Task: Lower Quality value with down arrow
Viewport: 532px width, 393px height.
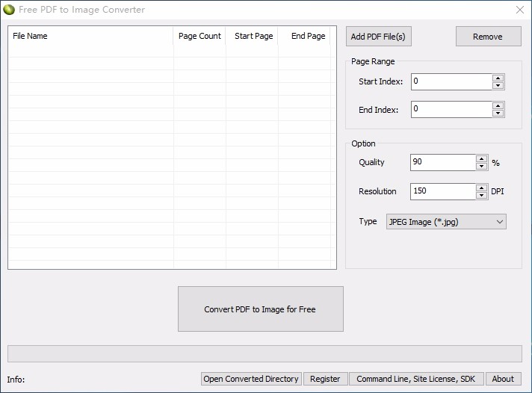Action: pyautogui.click(x=481, y=167)
